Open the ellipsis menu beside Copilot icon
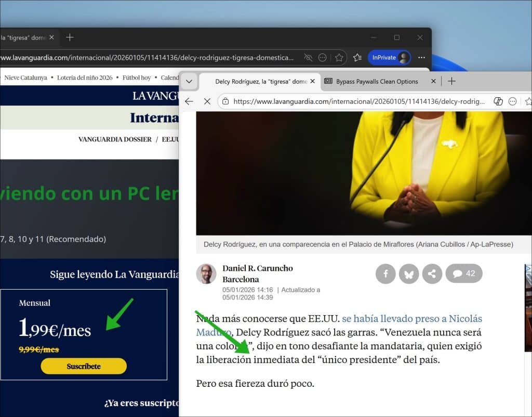Viewport: 532px width, 417px height. [x=512, y=102]
